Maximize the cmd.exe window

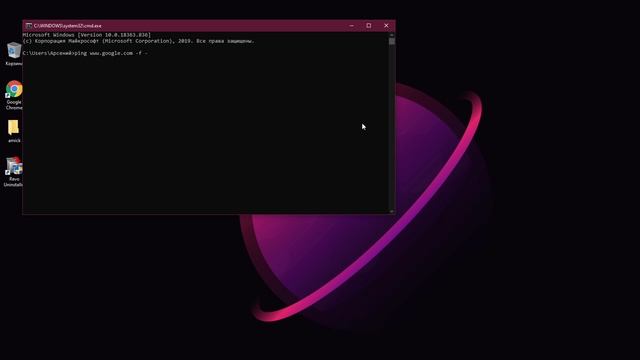click(369, 26)
